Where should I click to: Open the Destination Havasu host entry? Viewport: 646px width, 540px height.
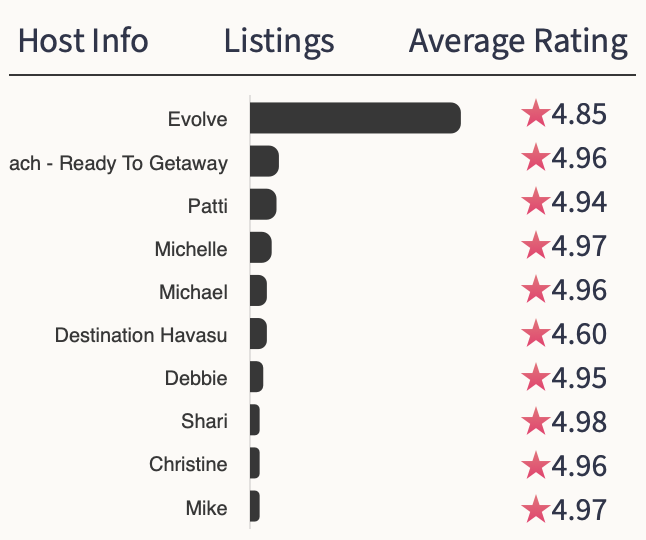point(141,335)
